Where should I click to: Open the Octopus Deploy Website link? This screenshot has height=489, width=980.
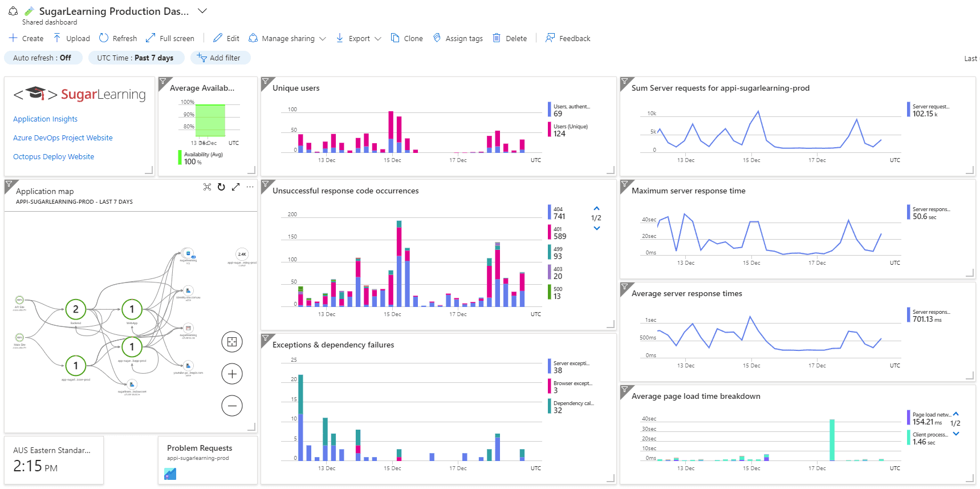[54, 156]
